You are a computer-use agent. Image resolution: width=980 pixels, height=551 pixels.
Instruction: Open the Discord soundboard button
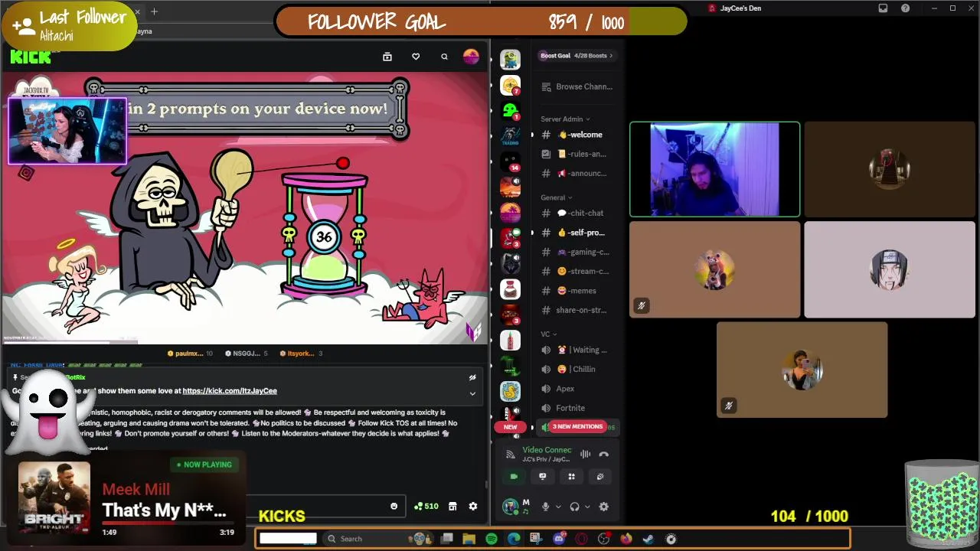click(600, 476)
